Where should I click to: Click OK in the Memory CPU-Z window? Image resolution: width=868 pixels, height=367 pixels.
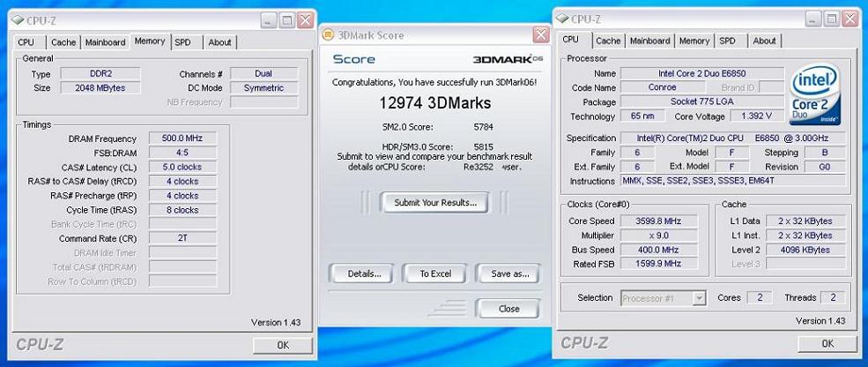tap(283, 345)
